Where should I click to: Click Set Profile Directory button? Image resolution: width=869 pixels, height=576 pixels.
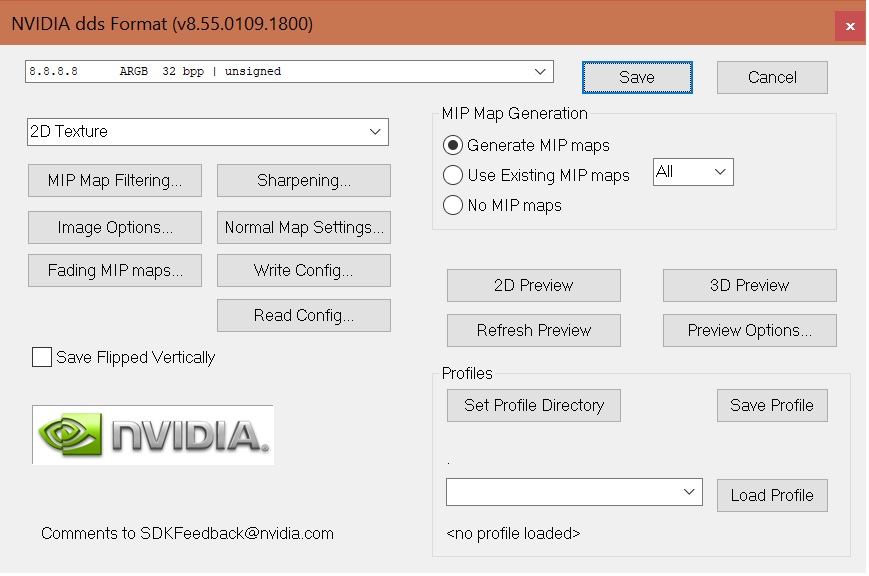coord(534,405)
